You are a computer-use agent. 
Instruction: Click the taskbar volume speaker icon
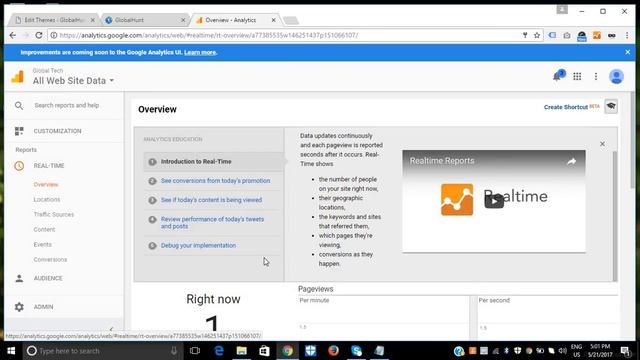(563, 351)
